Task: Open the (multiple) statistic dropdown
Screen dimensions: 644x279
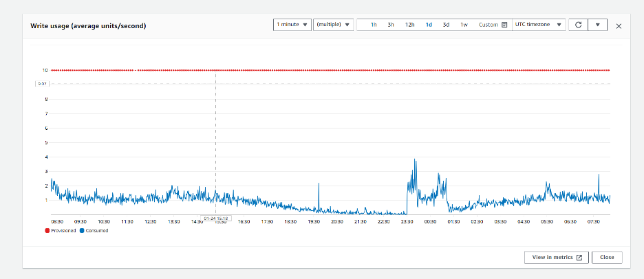Action: (333, 25)
